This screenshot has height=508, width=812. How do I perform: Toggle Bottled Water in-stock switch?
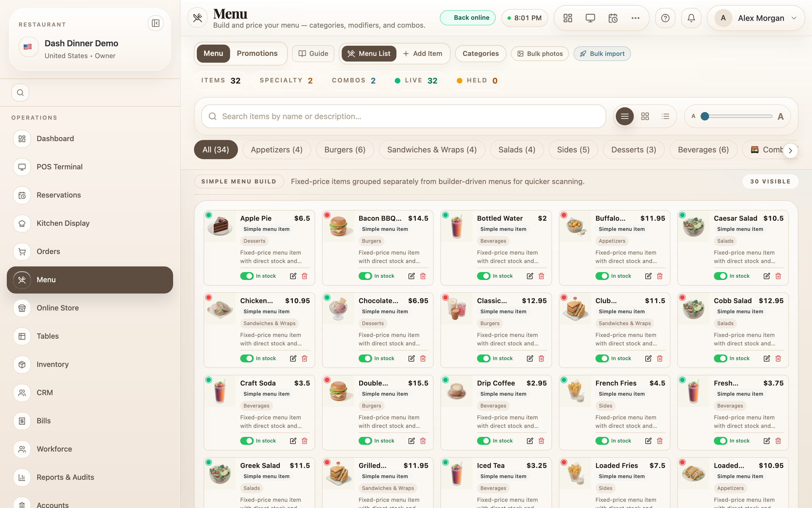[x=484, y=276]
